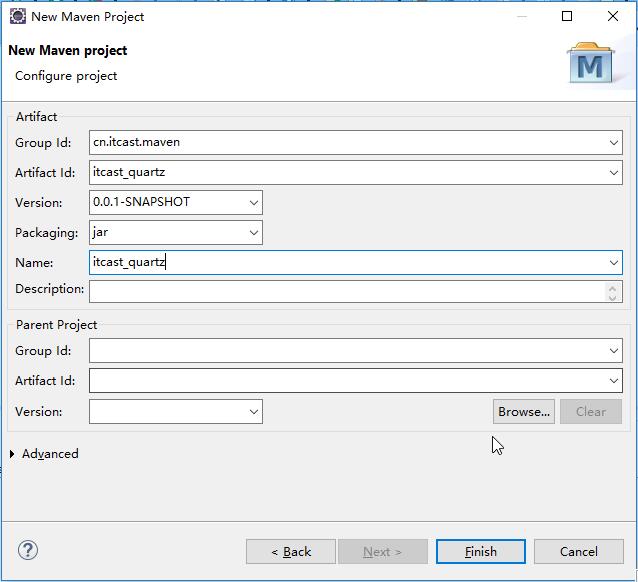Screen dimensions: 638x582
Task: Open the Packaging jar dropdown
Action: click(253, 233)
